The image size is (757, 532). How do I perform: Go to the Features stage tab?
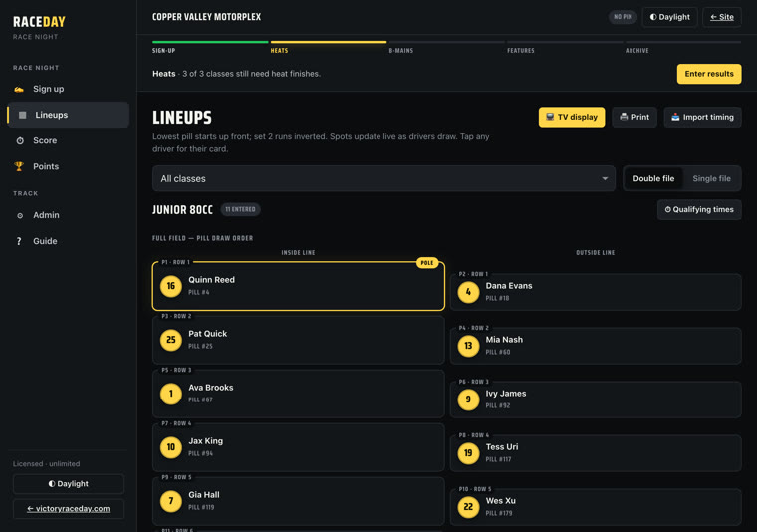[565, 47]
